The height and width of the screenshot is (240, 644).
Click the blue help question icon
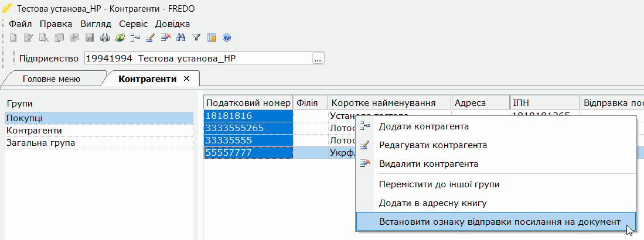(x=227, y=37)
